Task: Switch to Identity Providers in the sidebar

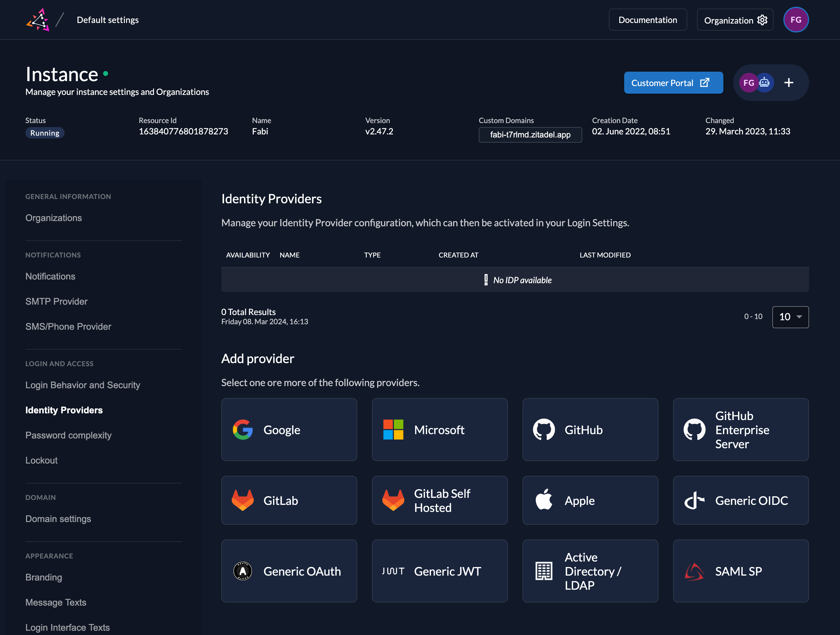Action: pyautogui.click(x=64, y=410)
